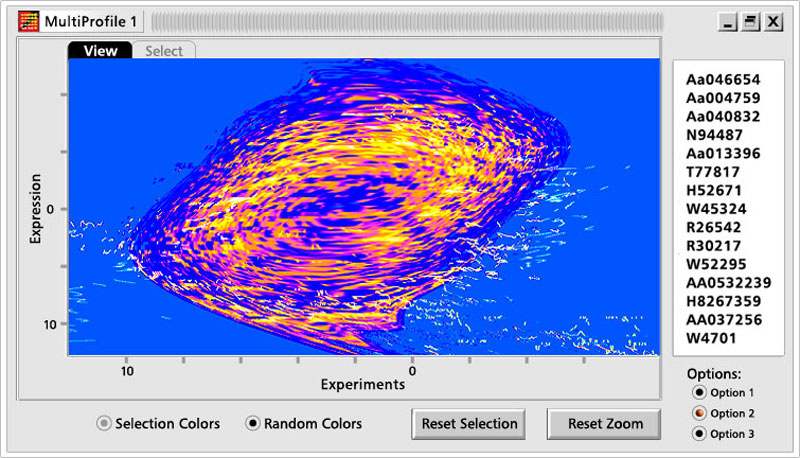The width and height of the screenshot is (800, 458).
Task: Enable Selection Colors radio button
Action: click(104, 423)
